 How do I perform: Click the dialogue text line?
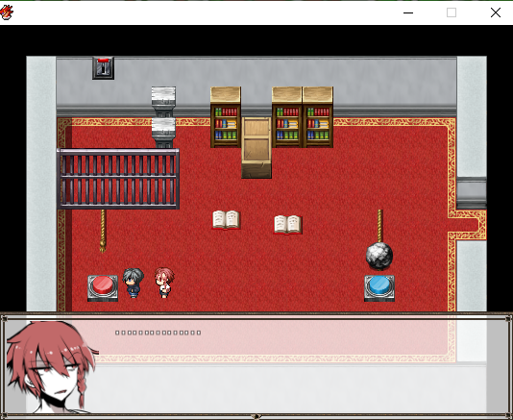(158, 333)
